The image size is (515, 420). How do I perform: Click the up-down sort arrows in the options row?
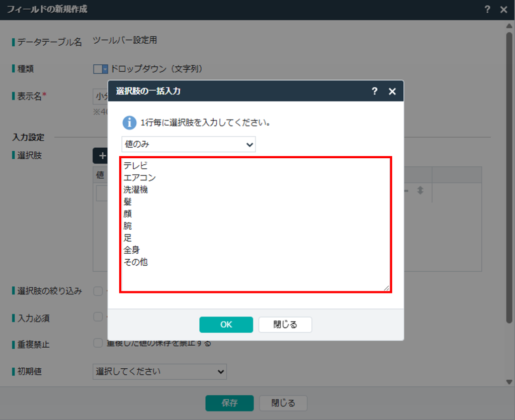pyautogui.click(x=420, y=191)
